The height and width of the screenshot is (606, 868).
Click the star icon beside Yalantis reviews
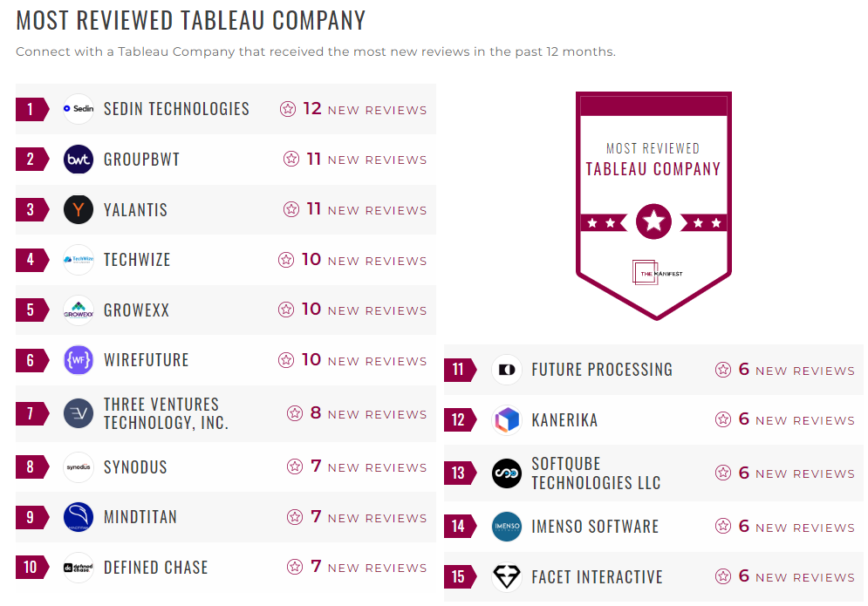(291, 210)
